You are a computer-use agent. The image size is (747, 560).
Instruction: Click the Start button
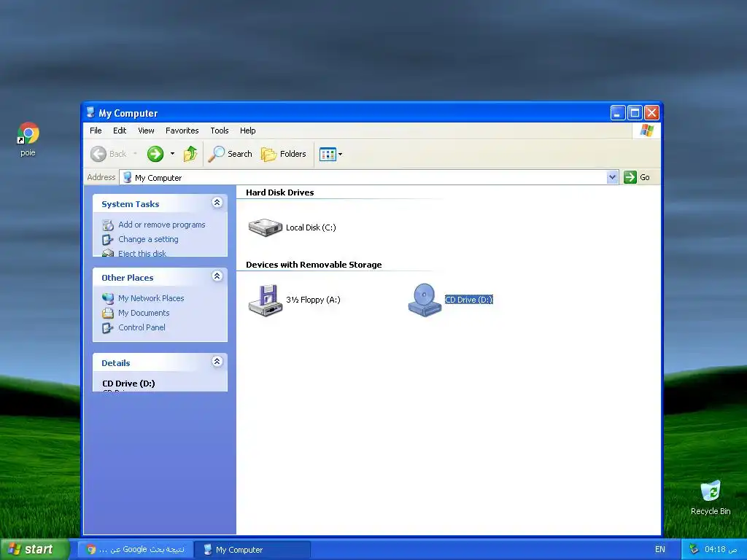point(34,550)
